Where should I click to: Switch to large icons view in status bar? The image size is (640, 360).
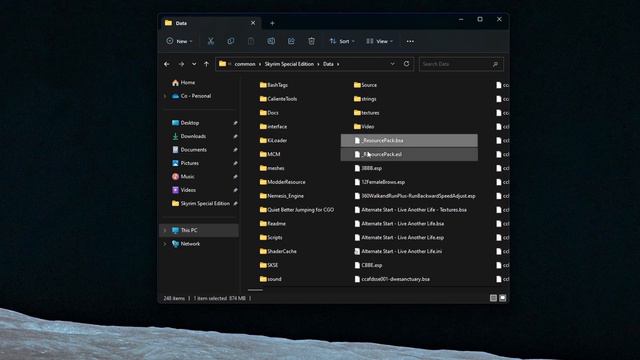pyautogui.click(x=503, y=298)
